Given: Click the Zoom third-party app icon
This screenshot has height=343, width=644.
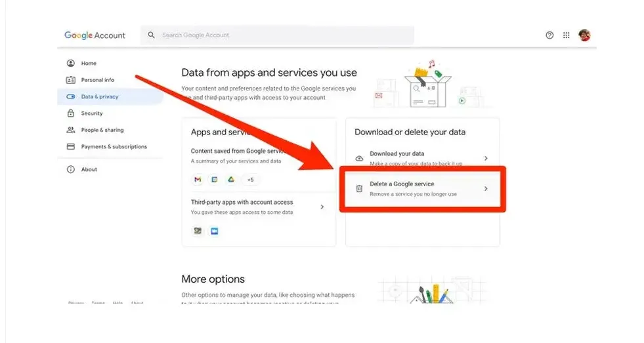Looking at the screenshot, I should [215, 231].
